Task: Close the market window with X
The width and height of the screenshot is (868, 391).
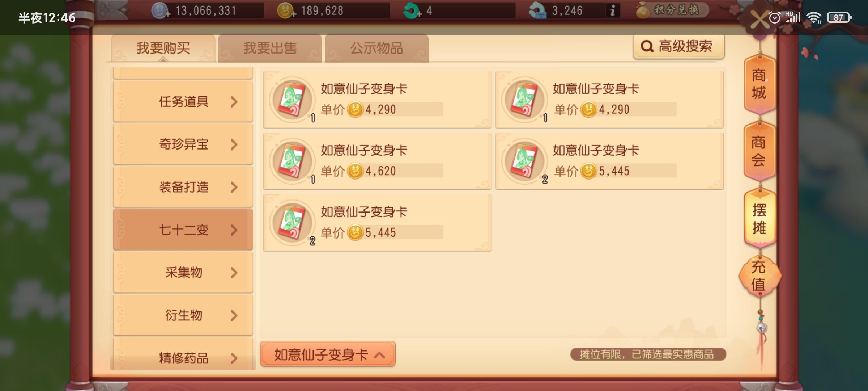Action: [x=759, y=19]
